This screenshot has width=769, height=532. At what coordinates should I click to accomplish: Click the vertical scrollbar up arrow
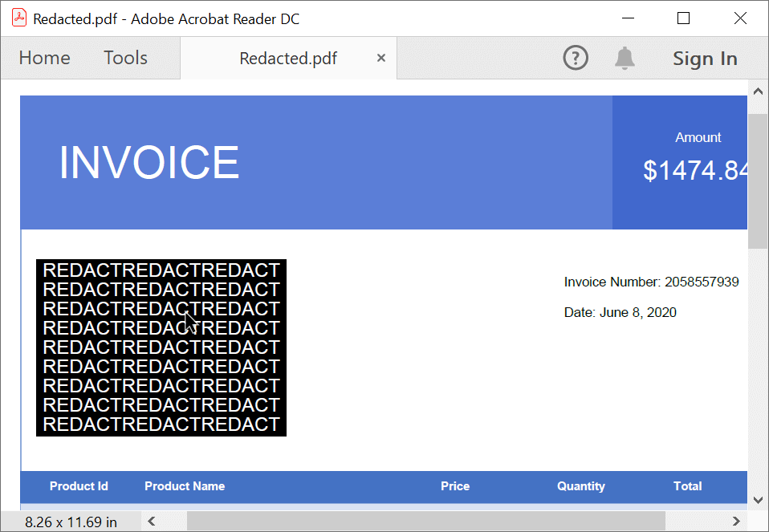758,91
